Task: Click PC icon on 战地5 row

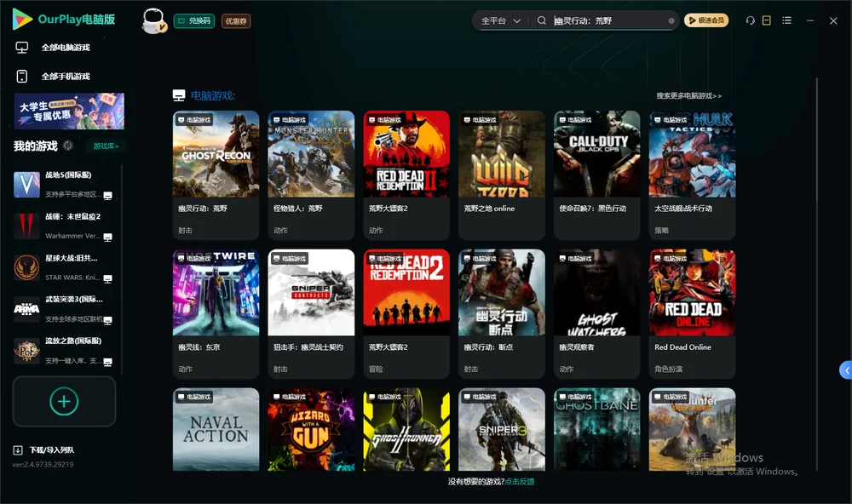Action: [107, 196]
